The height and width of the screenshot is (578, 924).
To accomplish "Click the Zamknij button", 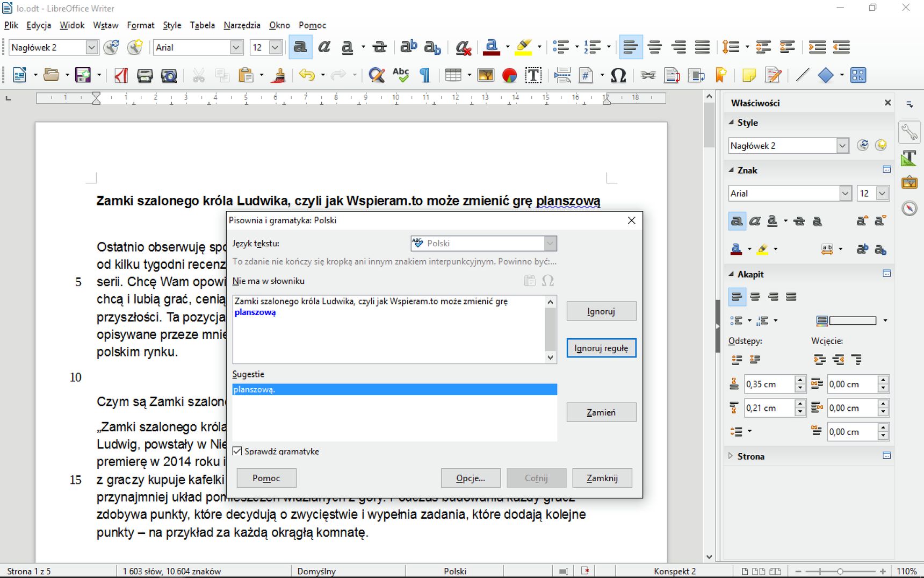I will pyautogui.click(x=602, y=478).
